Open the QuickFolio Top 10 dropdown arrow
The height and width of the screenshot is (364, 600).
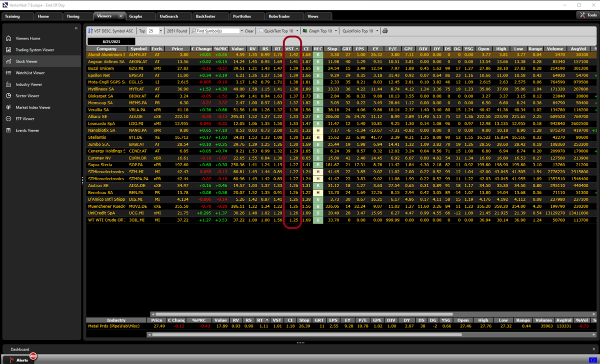pyautogui.click(x=376, y=31)
